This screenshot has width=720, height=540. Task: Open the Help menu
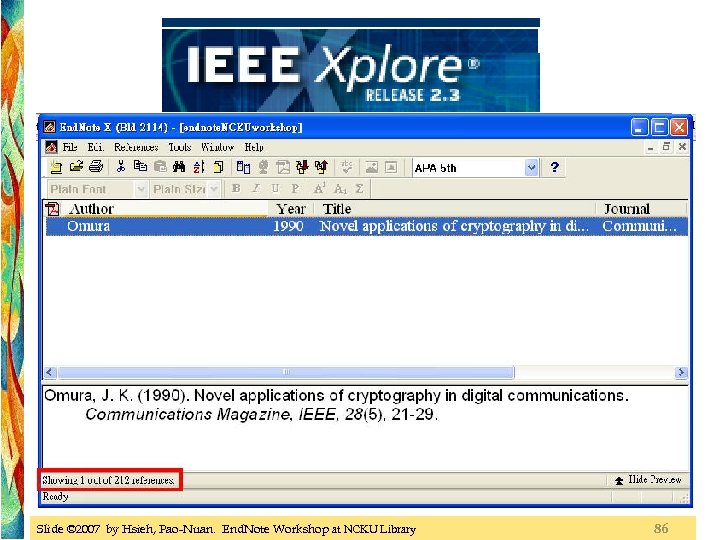pyautogui.click(x=253, y=147)
